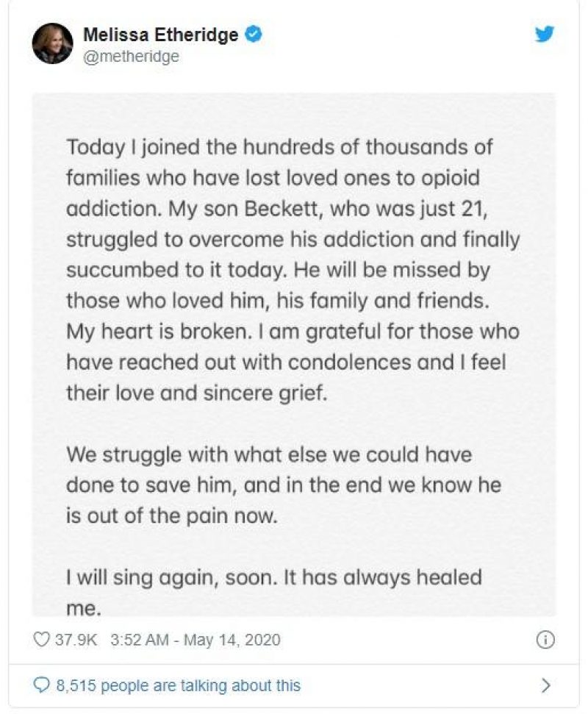Click the blue verified badge

pos(254,35)
